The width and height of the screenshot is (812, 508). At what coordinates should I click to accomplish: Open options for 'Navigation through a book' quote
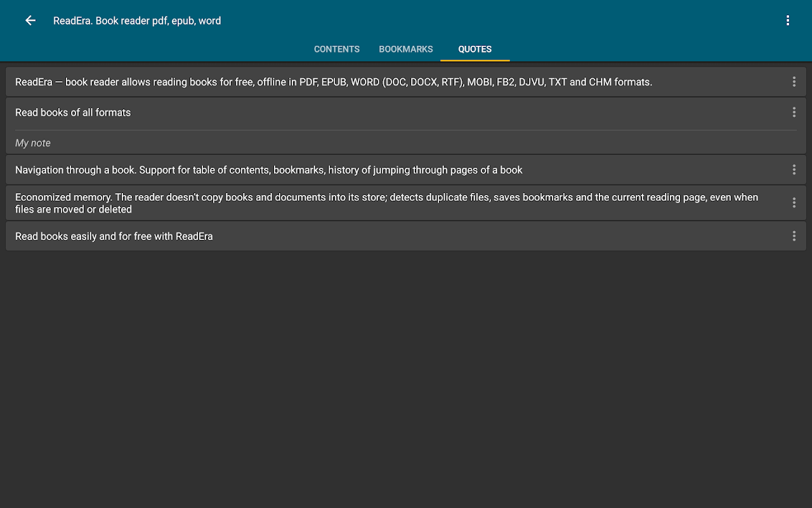click(x=794, y=170)
